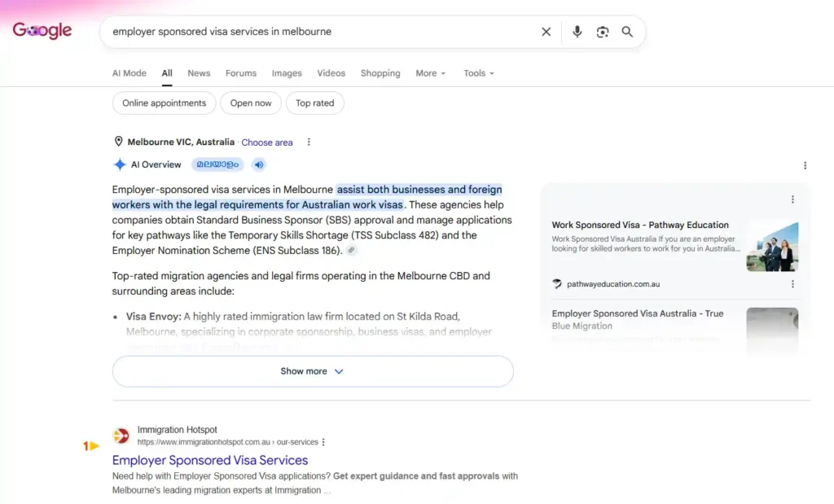Open search by image camera icon

602,32
